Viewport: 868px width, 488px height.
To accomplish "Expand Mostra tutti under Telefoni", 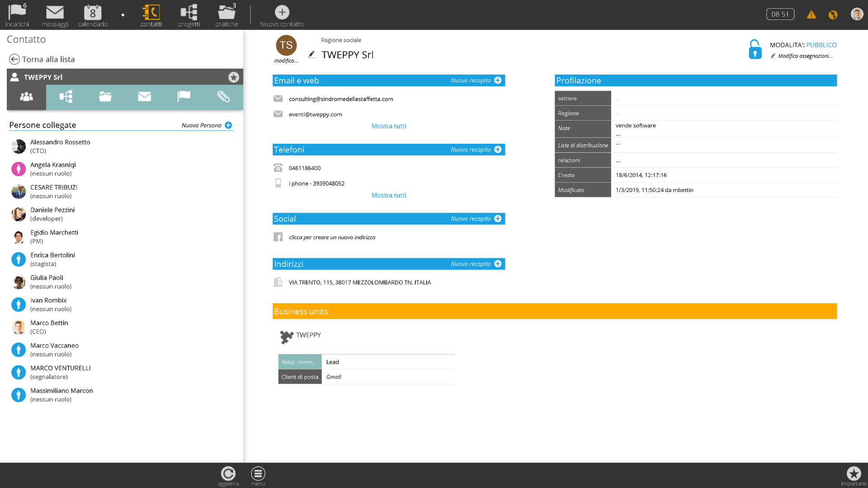I will point(389,195).
